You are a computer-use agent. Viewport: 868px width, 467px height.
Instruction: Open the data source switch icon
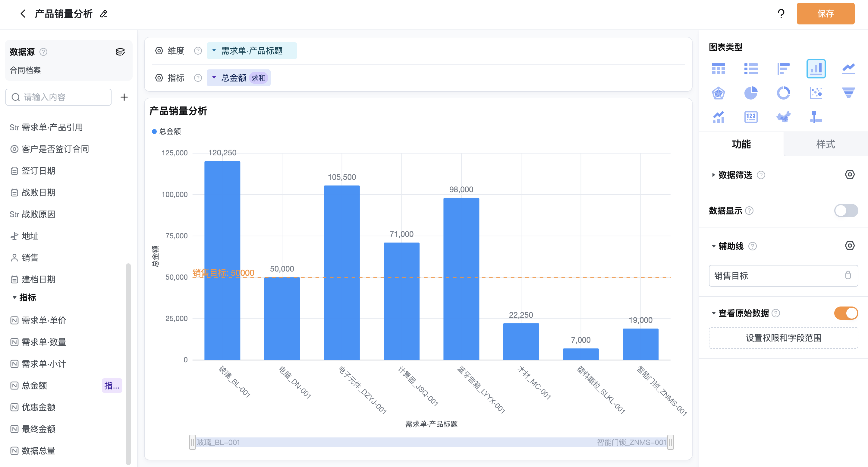point(120,52)
